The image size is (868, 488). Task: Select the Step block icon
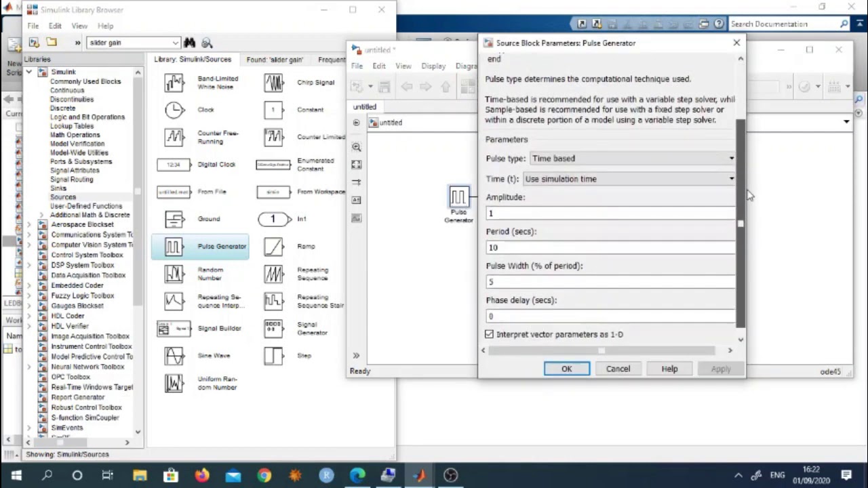(x=273, y=356)
